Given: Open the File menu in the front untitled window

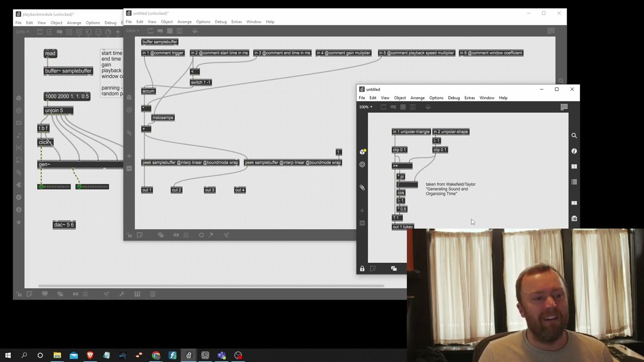Looking at the screenshot, I should (362, 98).
